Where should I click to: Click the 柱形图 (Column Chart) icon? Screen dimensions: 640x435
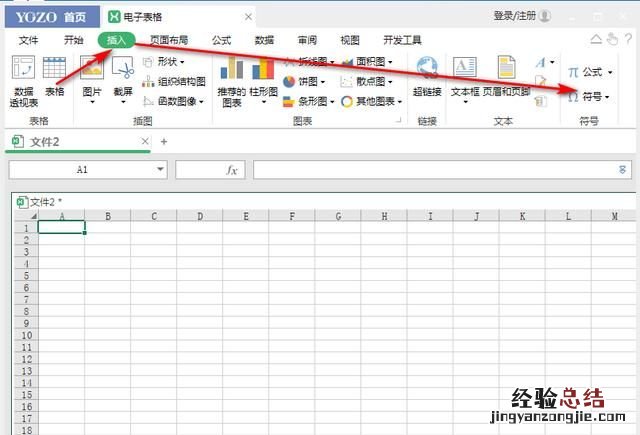[263, 70]
